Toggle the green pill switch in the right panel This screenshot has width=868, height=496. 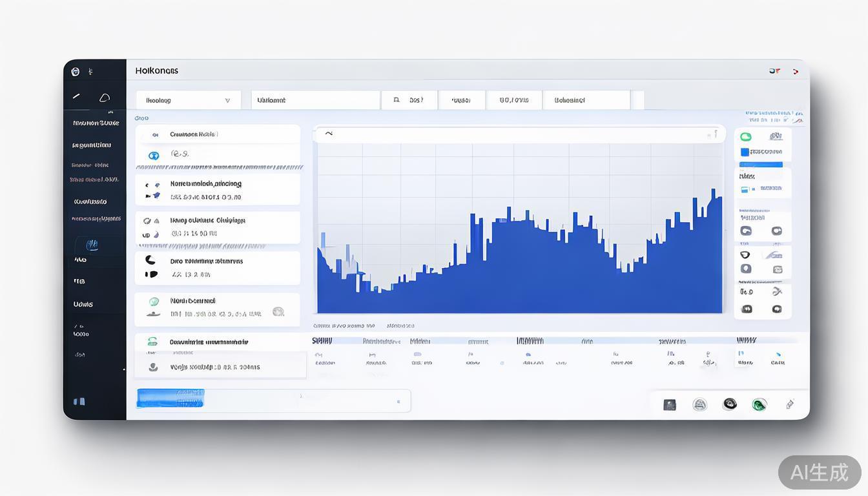(746, 137)
